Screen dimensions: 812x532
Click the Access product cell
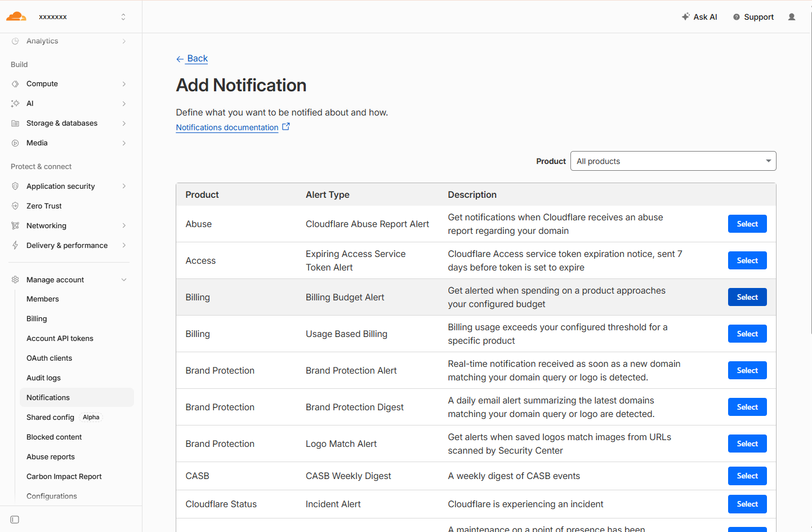[200, 260]
